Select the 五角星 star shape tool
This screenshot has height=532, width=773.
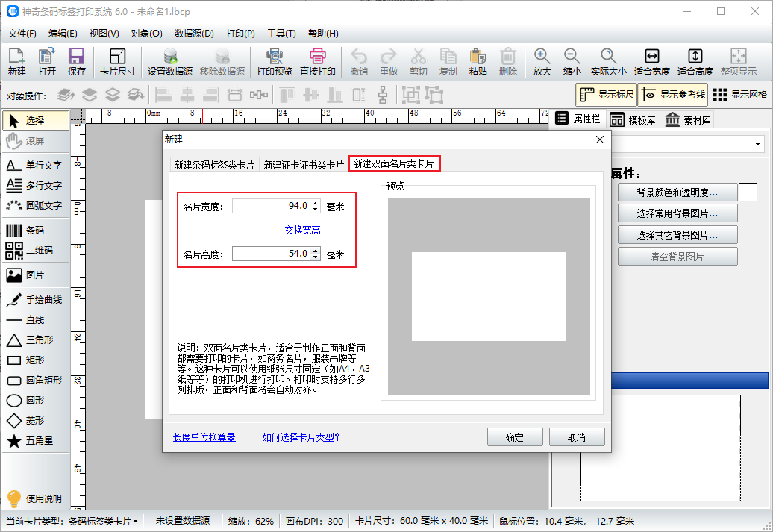pos(35,441)
